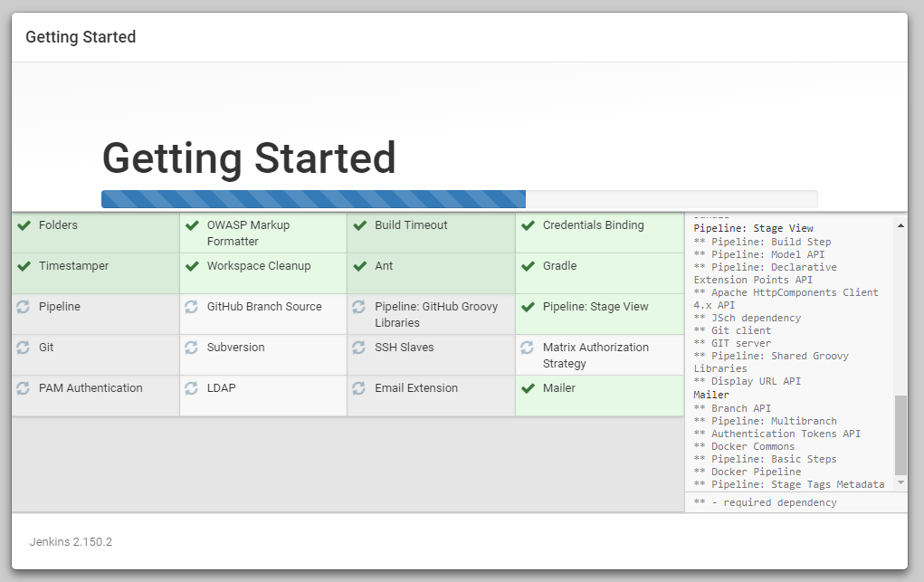
Task: Click log line Pipeline: Build Step
Action: point(763,241)
